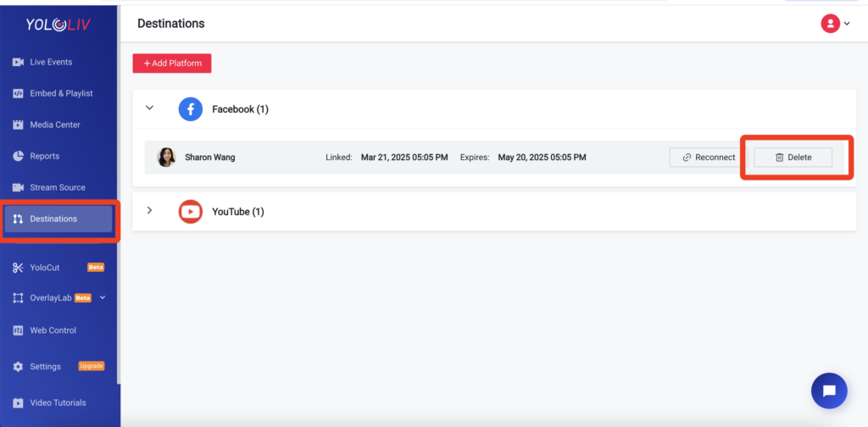Screen dimensions: 868x427
Task: Expand the OverlayLab submenu chevron
Action: click(x=102, y=297)
